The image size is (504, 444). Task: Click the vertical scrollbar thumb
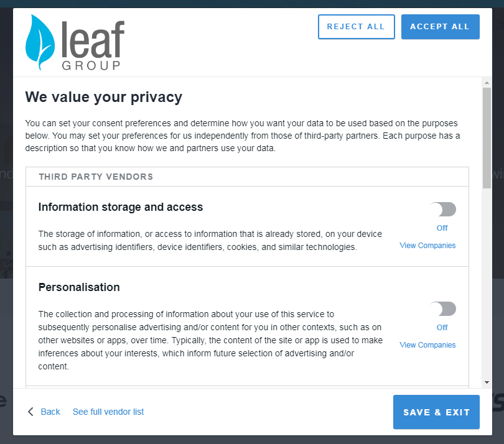tap(487, 137)
